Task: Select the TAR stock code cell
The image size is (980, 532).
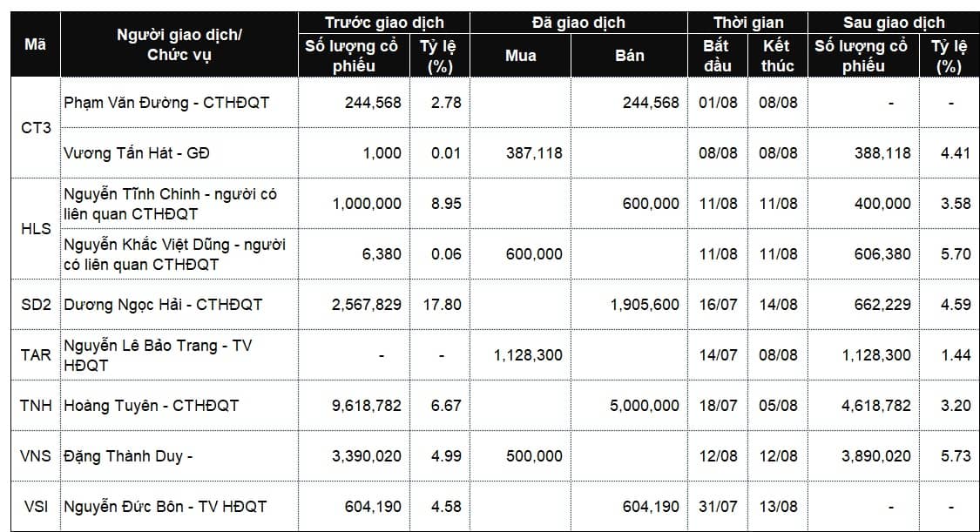Action: (36, 355)
